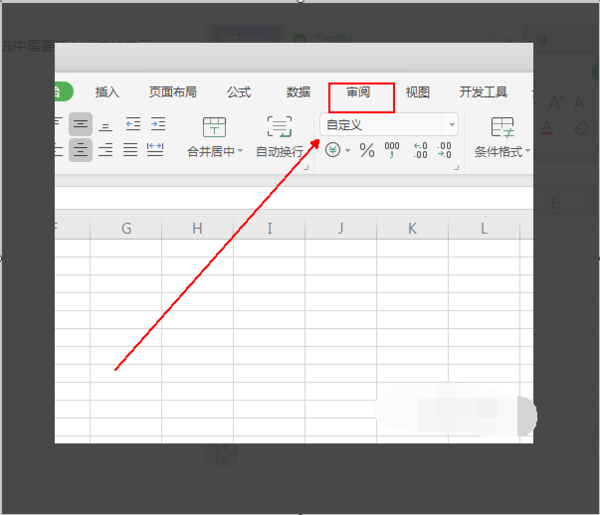Click the 合并居中 merge icon
This screenshot has height=515, width=600.
214,127
